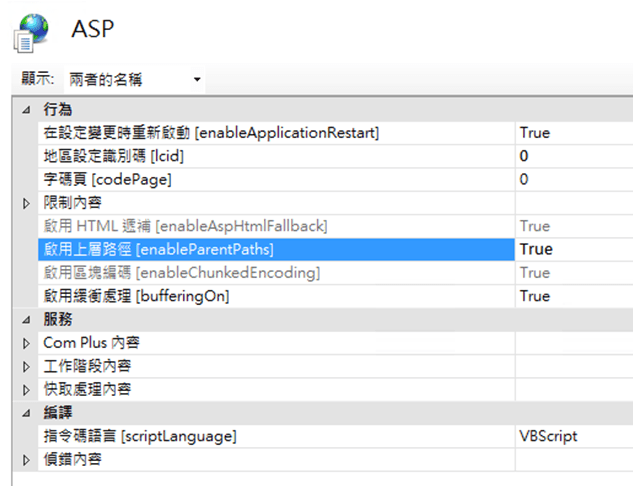633x486 pixels.
Task: Expand the 偵錯內容 group
Action: tap(26, 460)
